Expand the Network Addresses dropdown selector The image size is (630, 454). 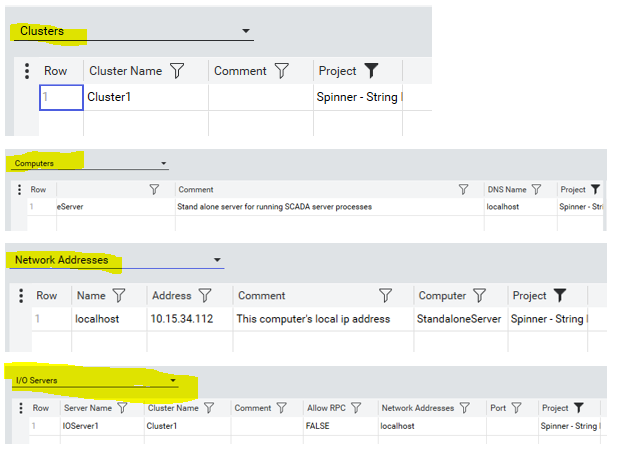click(217, 260)
